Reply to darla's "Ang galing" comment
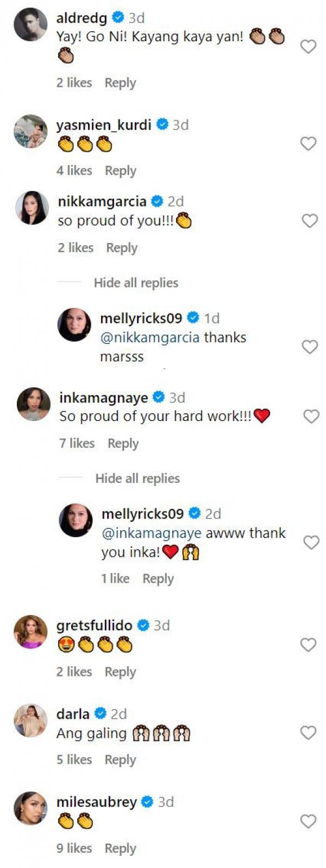 coord(120,760)
